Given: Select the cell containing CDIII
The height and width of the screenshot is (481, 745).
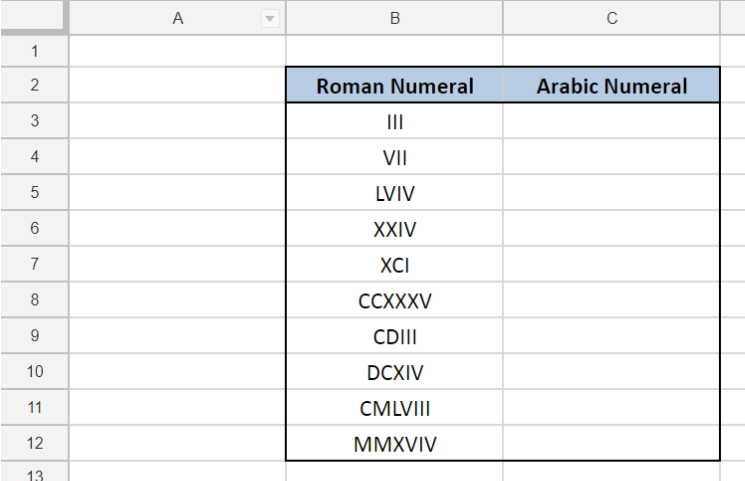Looking at the screenshot, I should point(394,336).
